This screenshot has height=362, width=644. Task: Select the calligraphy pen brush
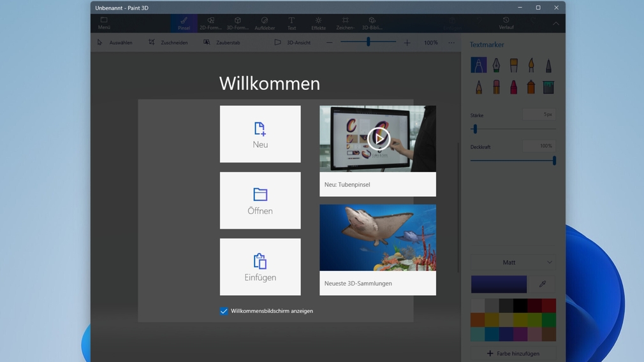(496, 65)
